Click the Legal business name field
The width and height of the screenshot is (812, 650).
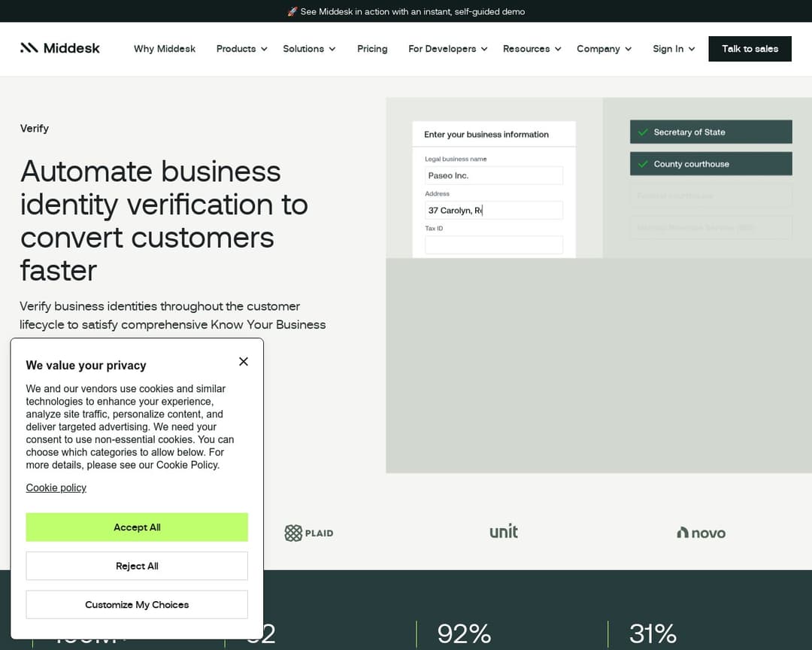coord(494,176)
